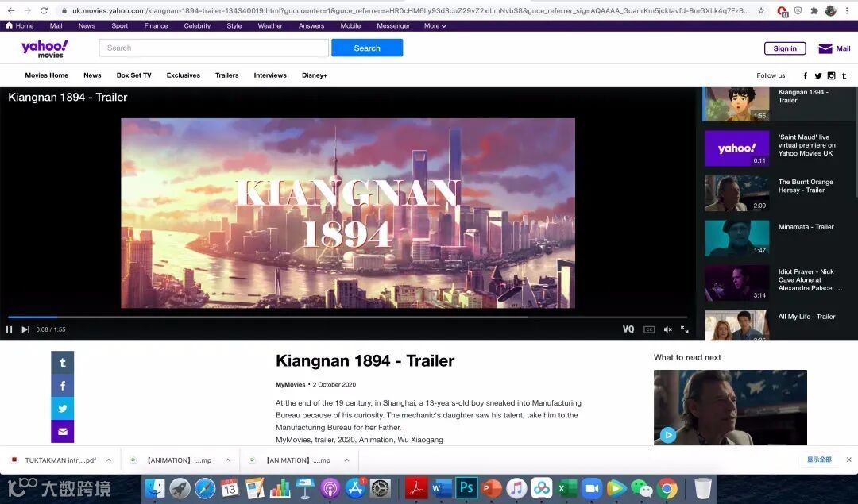Follow Yahoo Movies on Twitter
The width and height of the screenshot is (858, 504).
[818, 75]
